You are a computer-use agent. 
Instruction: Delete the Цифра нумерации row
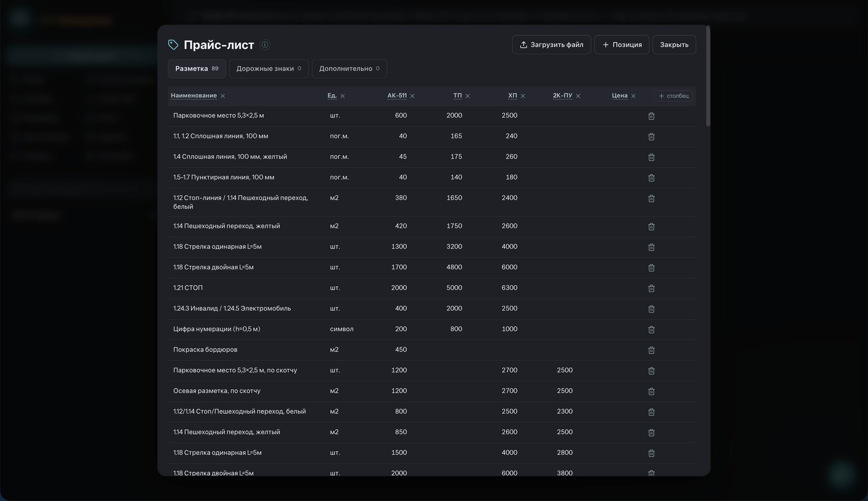coord(651,330)
